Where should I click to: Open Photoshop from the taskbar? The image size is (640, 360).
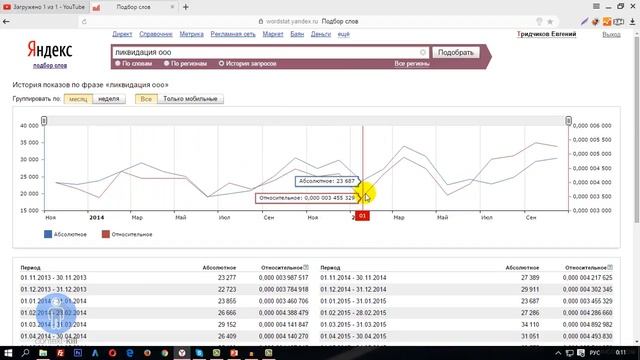tap(78, 353)
